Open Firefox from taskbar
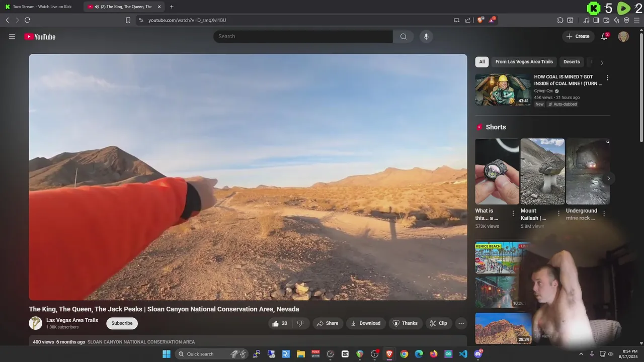644x362 pixels. tap(434, 354)
